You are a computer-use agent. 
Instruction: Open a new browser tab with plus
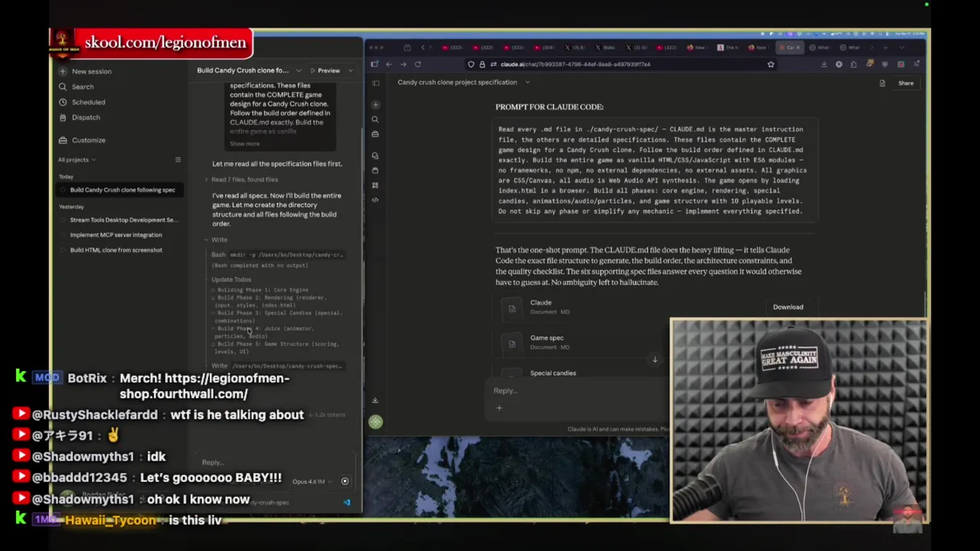coord(886,47)
